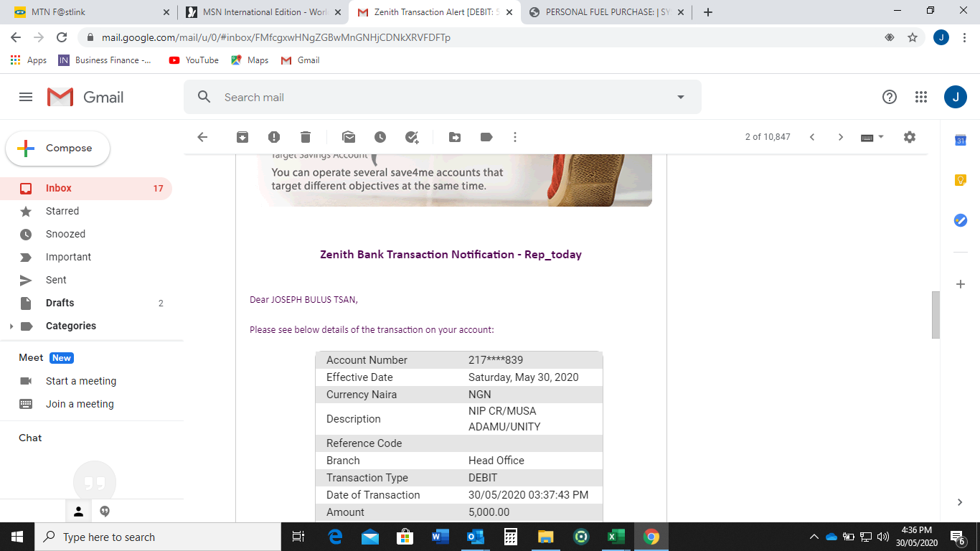Show search options dropdown arrow
980x551 pixels.
click(681, 97)
